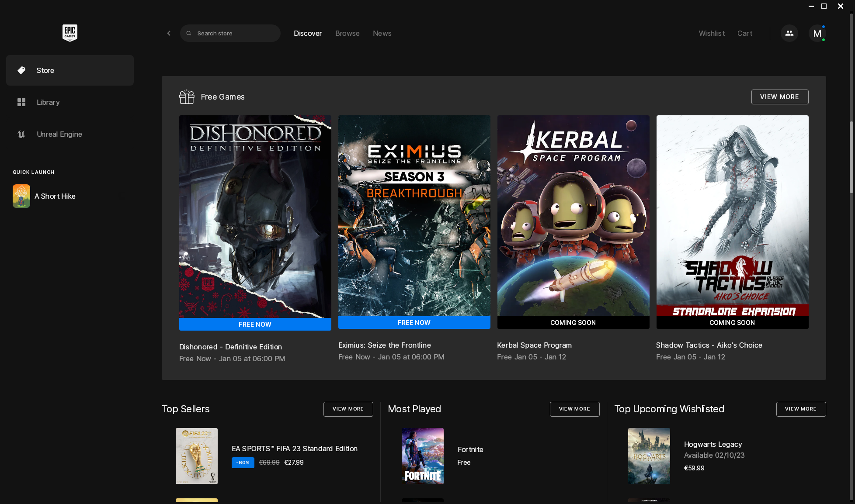Open the Unreal Engine section
855x504 pixels.
[x=70, y=134]
